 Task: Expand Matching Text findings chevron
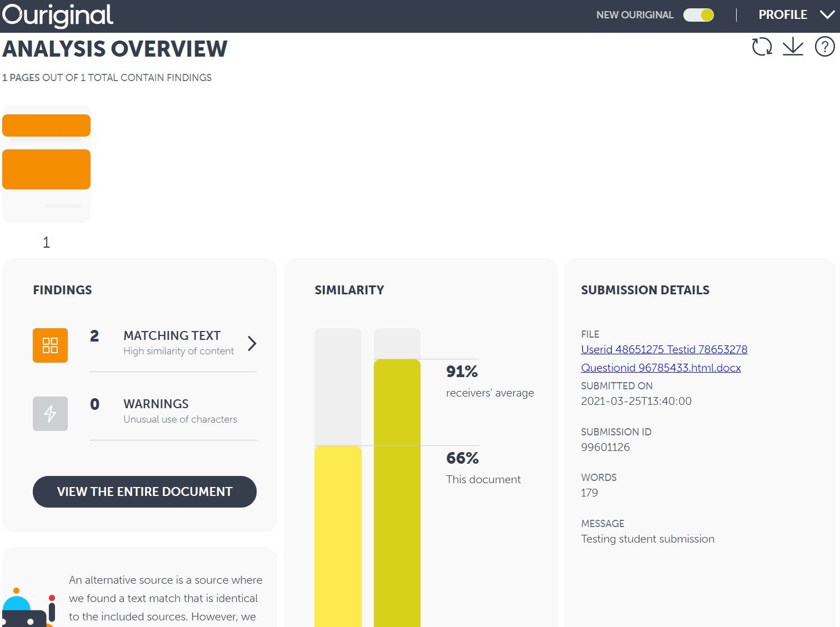[252, 343]
